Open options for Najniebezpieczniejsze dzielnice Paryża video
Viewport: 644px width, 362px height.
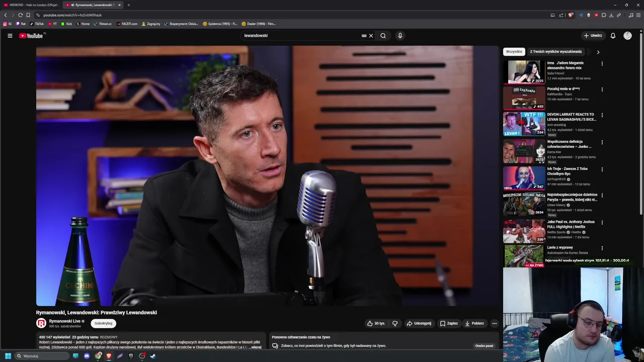tap(602, 195)
